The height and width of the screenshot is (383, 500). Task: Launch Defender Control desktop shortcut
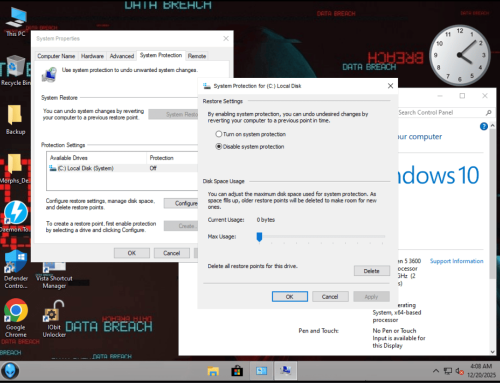pyautogui.click(x=16, y=270)
